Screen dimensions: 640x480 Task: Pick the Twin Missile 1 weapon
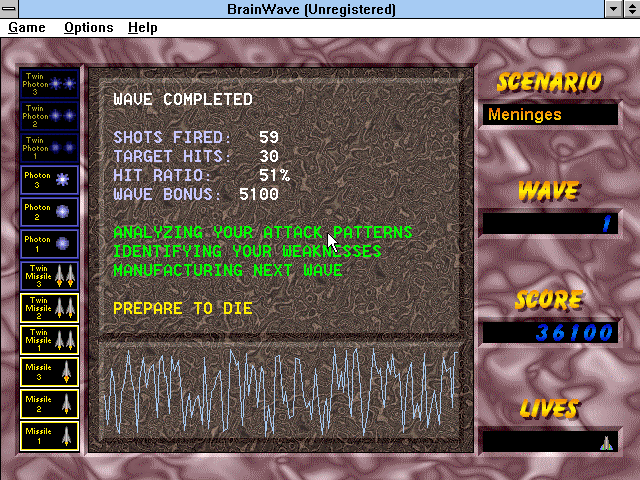[49, 340]
